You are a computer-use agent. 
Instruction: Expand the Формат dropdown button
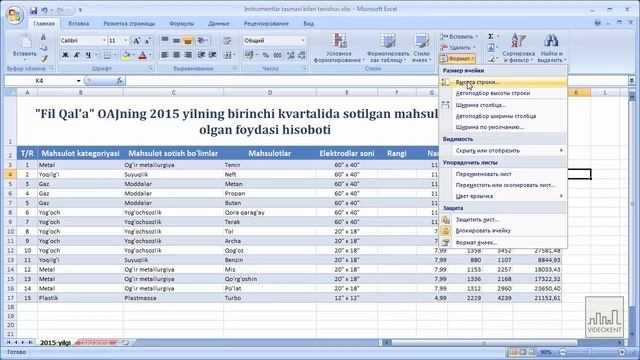pos(458,59)
